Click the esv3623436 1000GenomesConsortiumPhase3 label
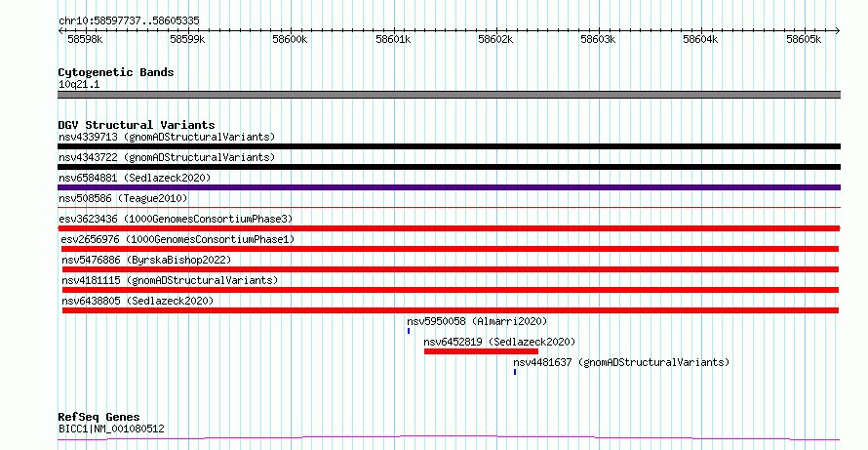The image size is (868, 450). 176,219
